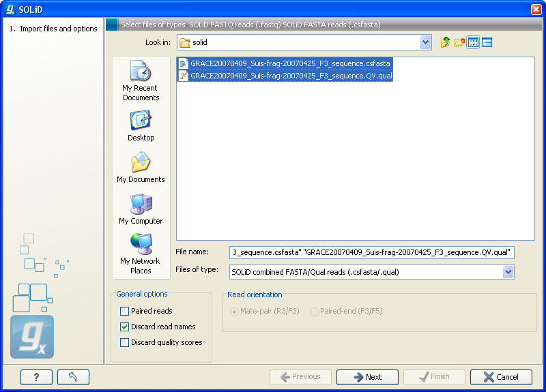Click the Next button

(368, 377)
